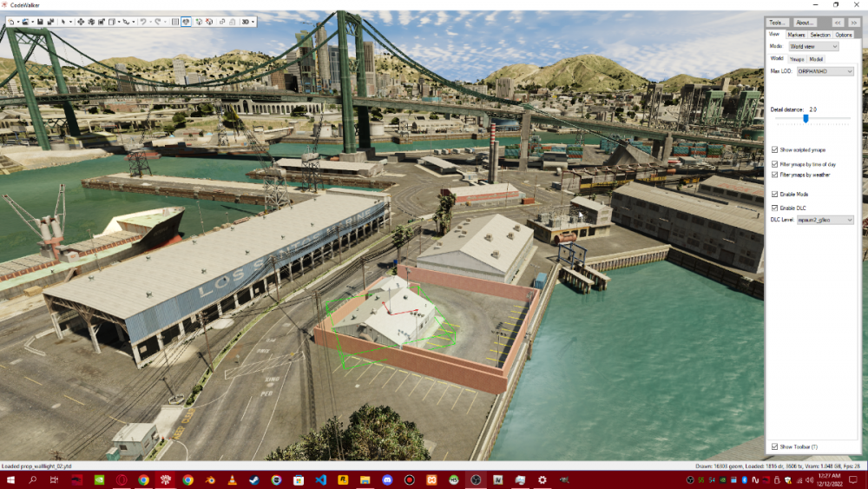Click the pointer select tool icon
868x489 pixels.
click(63, 22)
